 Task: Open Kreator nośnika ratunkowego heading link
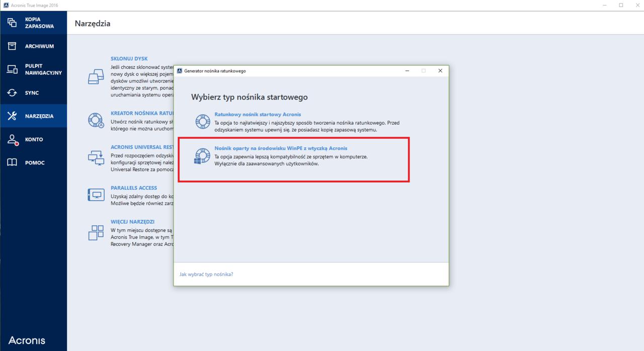coord(142,113)
